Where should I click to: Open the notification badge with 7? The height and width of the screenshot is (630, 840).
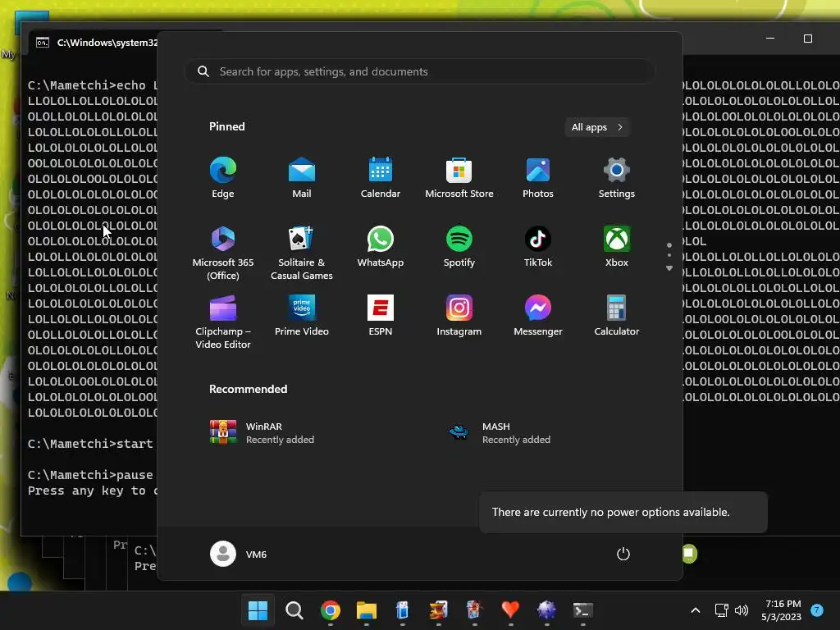[817, 610]
